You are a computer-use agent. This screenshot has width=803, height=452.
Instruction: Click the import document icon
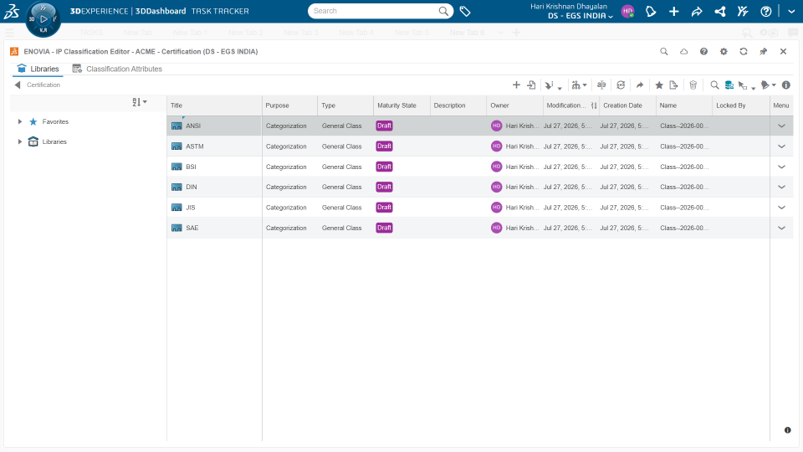(x=532, y=85)
